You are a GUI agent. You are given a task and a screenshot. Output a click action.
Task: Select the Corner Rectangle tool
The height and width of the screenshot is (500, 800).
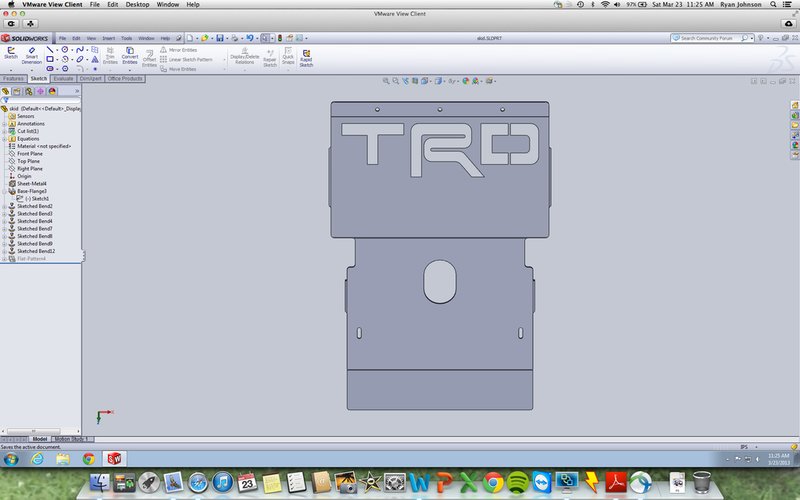(x=49, y=59)
